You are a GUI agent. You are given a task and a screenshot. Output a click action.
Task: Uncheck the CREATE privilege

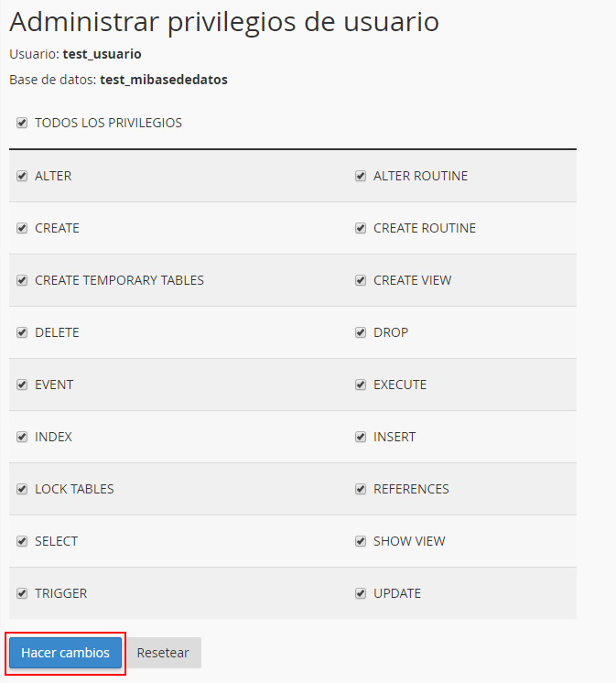[22, 228]
